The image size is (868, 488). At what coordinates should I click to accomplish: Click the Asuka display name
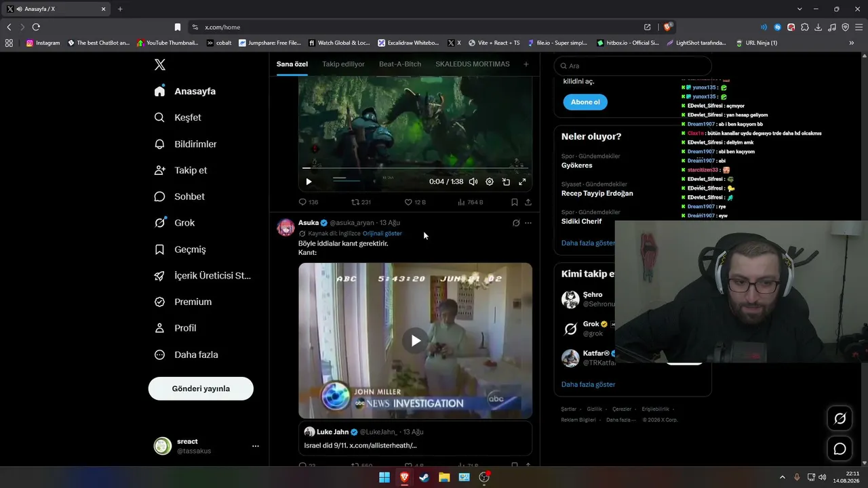pyautogui.click(x=309, y=222)
